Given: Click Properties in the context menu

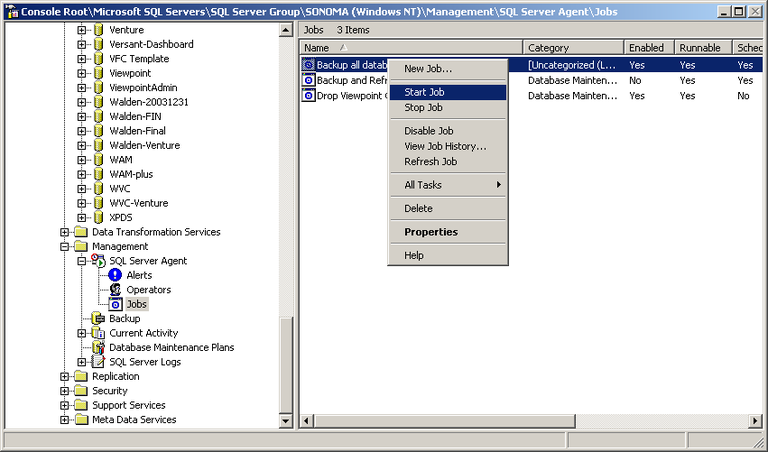Looking at the screenshot, I should [x=431, y=232].
